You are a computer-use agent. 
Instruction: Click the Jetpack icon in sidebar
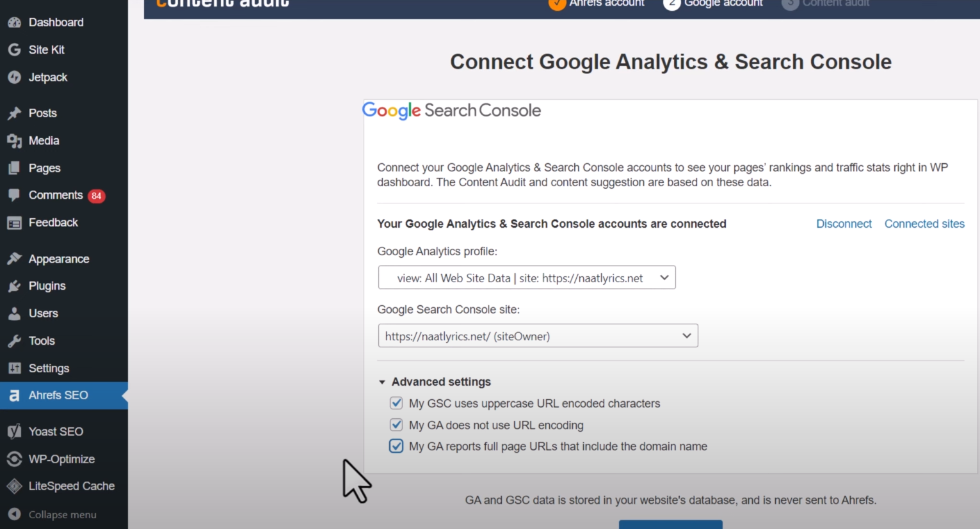(14, 77)
